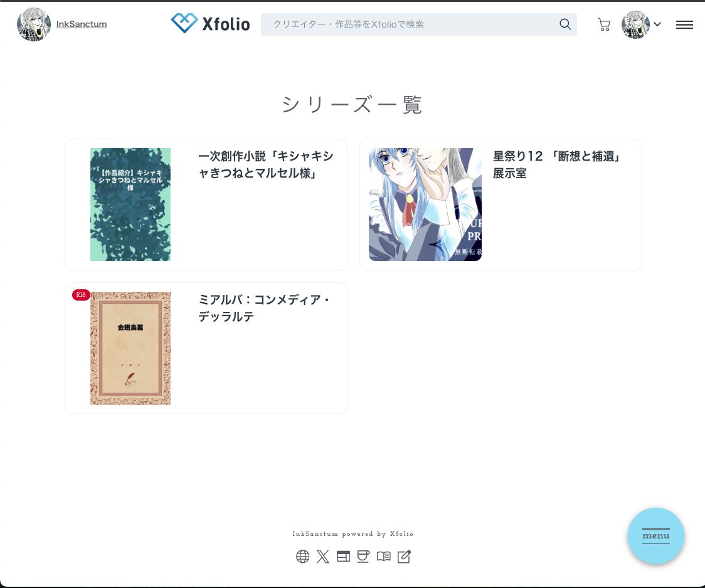Open the round blue floating menu button
Viewport: 705px width, 588px height.
tap(656, 536)
